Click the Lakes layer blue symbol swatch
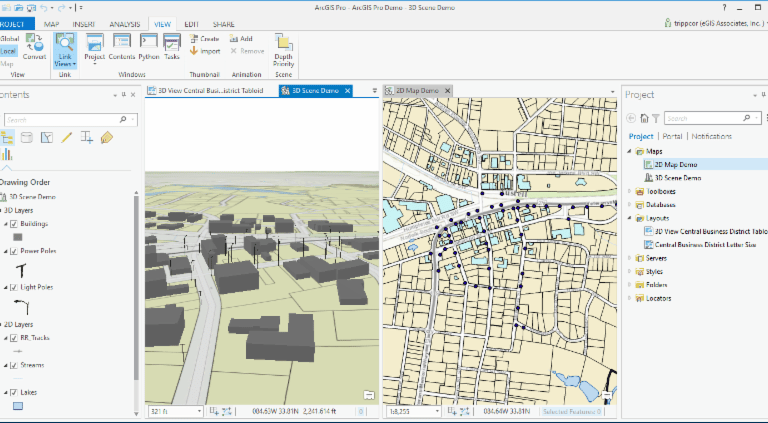This screenshot has width=768, height=423. [17, 406]
